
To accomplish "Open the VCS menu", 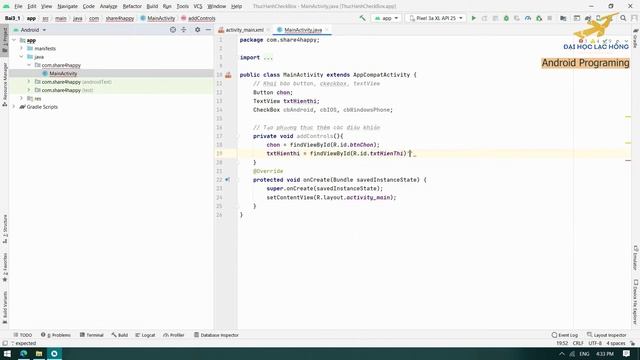I will tap(198, 6).
